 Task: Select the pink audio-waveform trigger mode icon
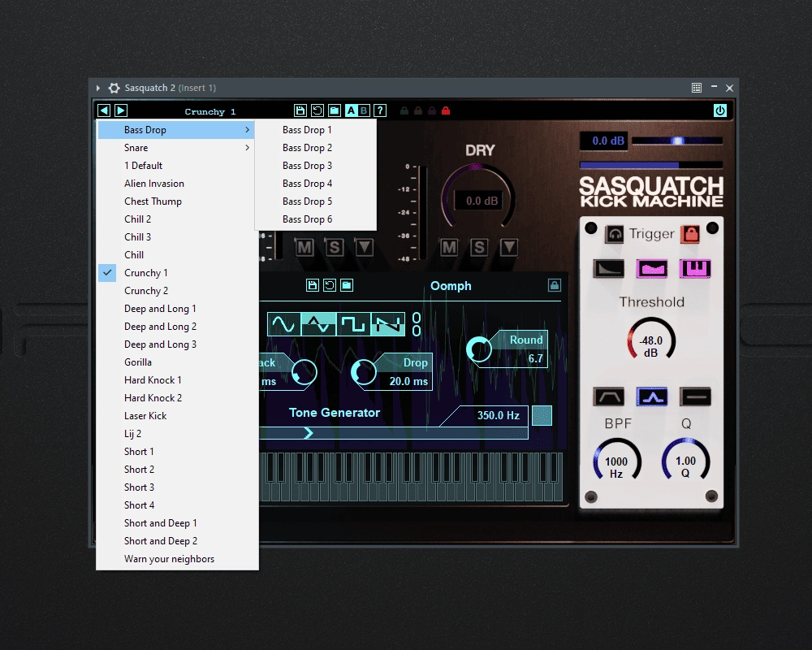[651, 268]
